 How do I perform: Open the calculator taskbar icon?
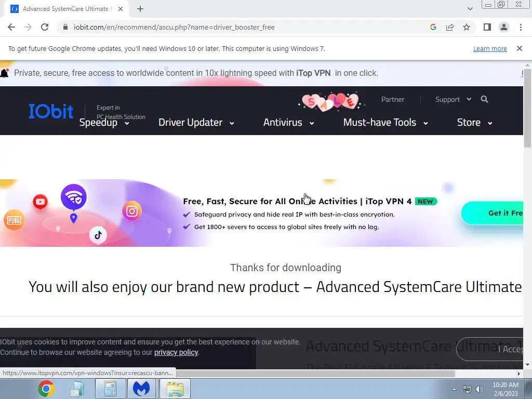[110, 389]
